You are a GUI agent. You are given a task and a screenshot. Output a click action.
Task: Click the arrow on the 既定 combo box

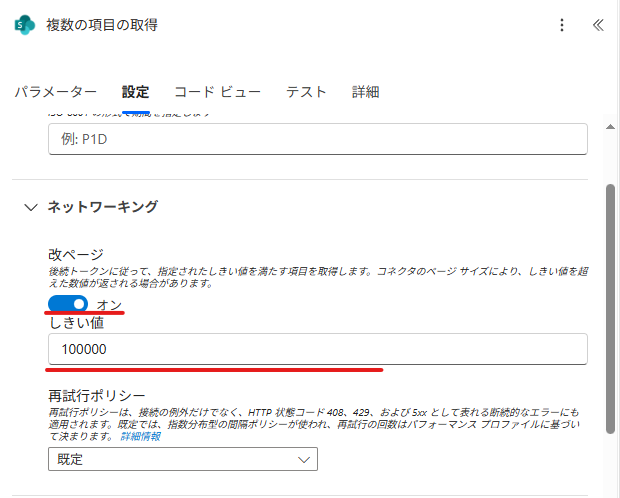point(304,459)
